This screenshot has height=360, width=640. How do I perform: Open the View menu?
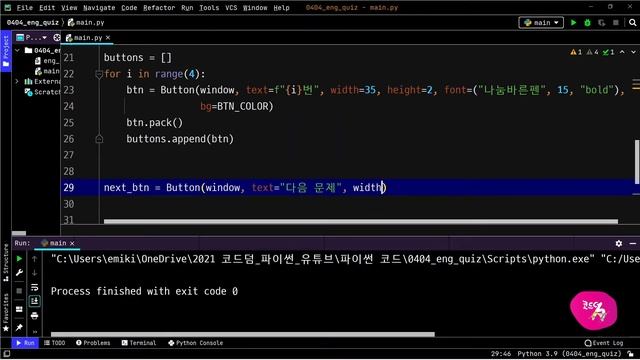(x=69, y=8)
